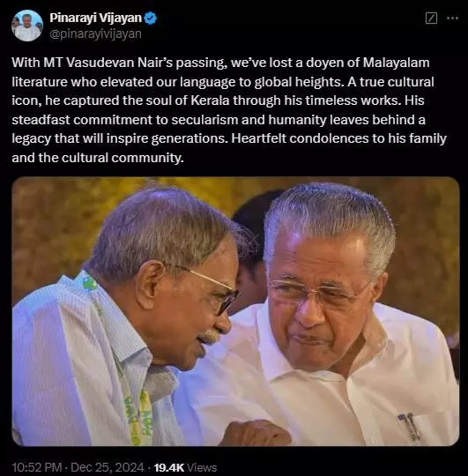Click the Dec 25, 2024 date
The width and height of the screenshot is (468, 476).
108,467
